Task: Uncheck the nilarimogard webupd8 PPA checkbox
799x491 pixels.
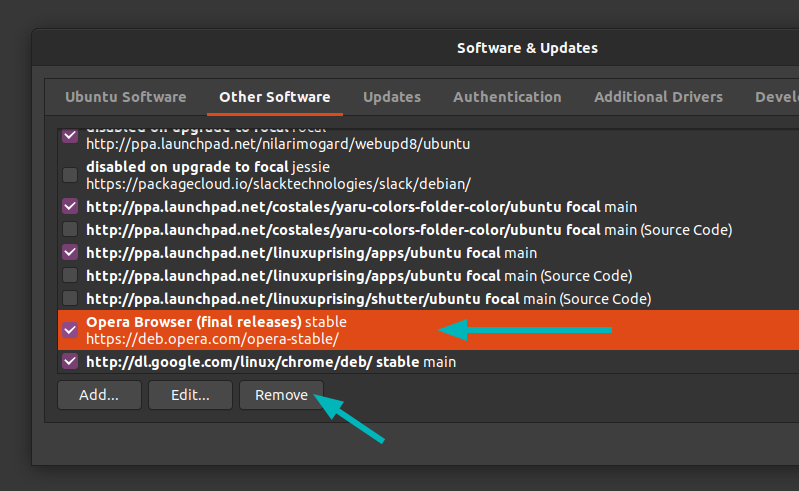Action: coord(70,135)
